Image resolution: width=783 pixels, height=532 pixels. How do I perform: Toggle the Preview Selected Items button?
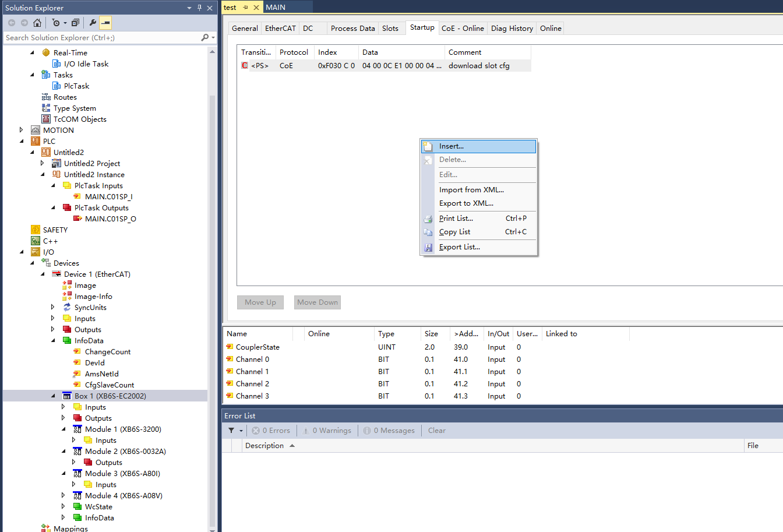coord(105,23)
